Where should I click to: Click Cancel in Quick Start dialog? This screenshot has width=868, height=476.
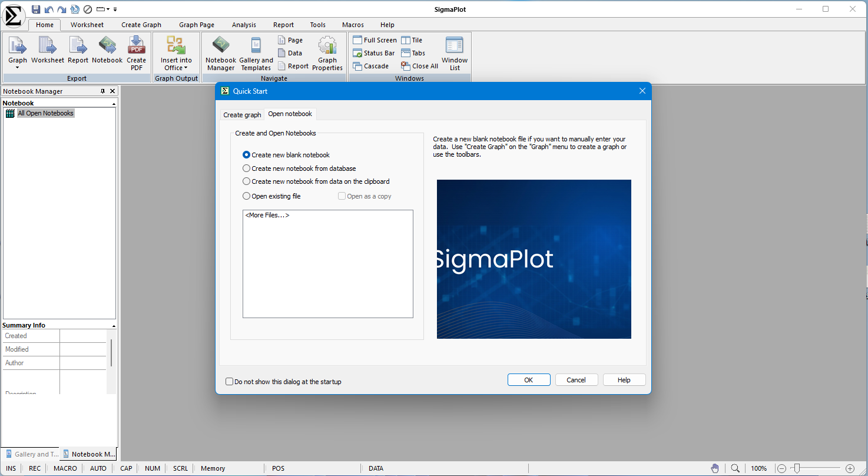click(x=577, y=380)
